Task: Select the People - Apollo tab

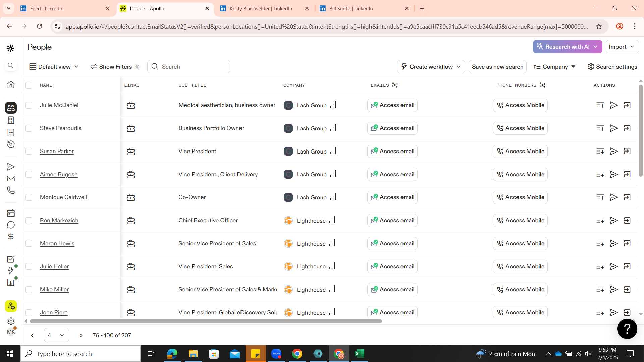Action: click(x=164, y=9)
